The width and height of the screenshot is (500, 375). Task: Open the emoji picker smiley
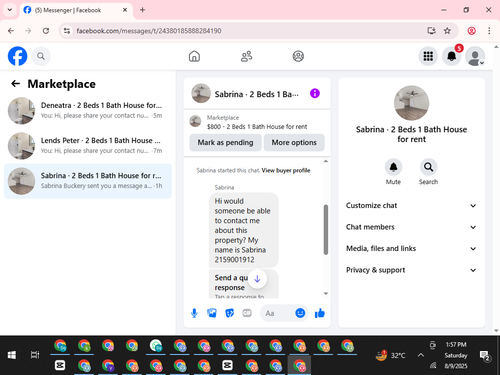[300, 313]
